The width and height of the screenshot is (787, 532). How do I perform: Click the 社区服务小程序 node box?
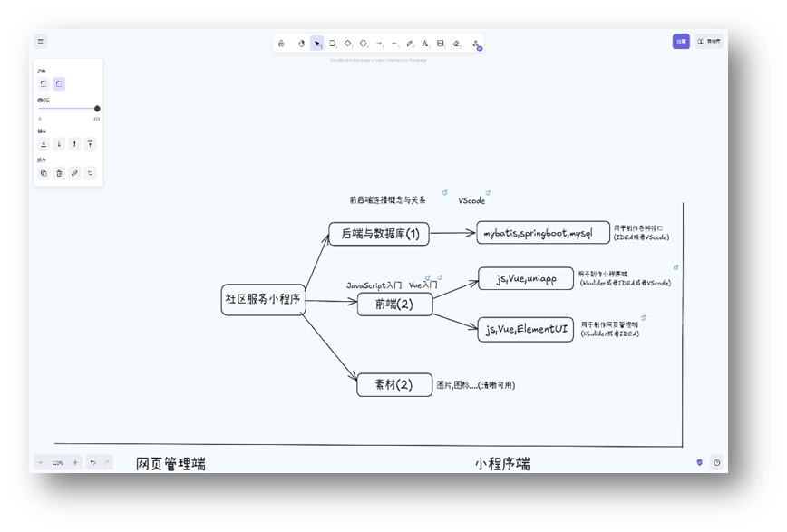[263, 299]
